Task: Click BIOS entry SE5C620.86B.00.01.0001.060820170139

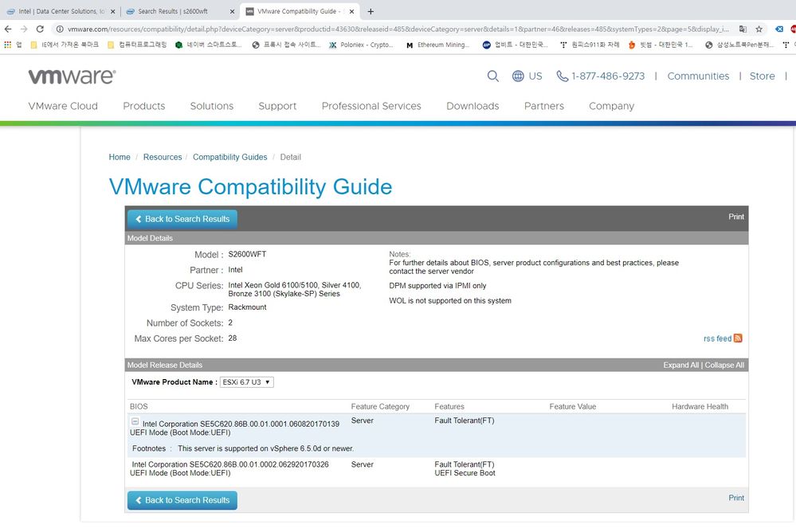Action: coord(241,424)
